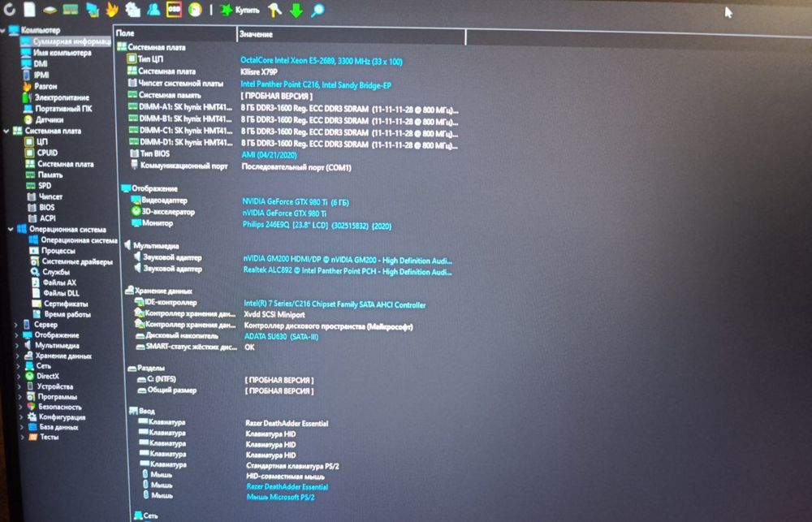The image size is (812, 522).
Task: Click the green down-arrow update icon
Action: point(296,11)
